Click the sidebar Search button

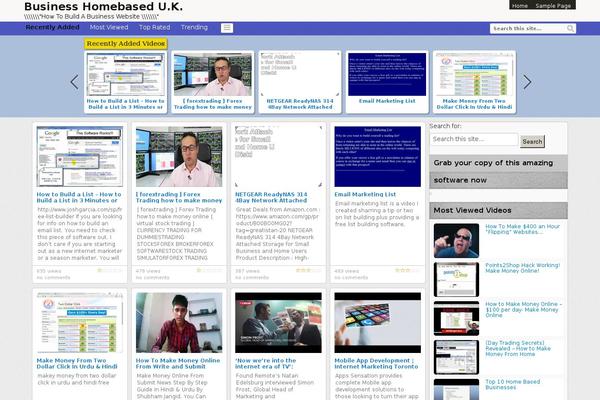(x=532, y=141)
